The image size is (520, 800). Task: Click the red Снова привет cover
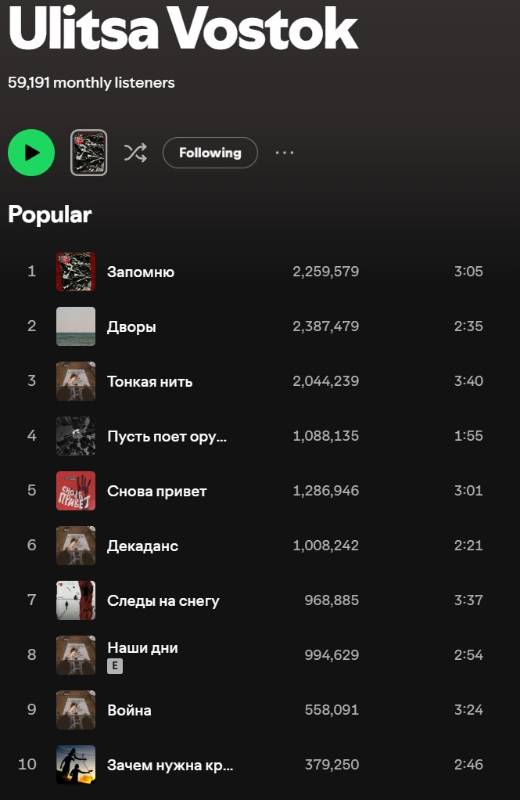76,491
